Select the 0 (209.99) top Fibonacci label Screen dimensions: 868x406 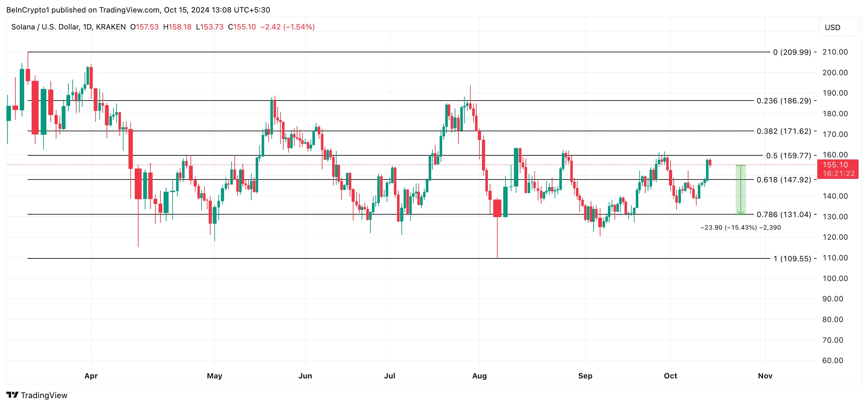pos(792,52)
